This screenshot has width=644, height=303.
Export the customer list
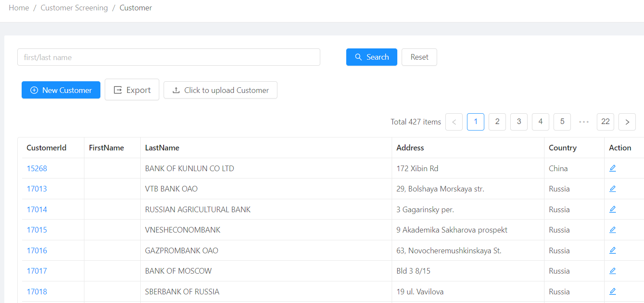[132, 89]
